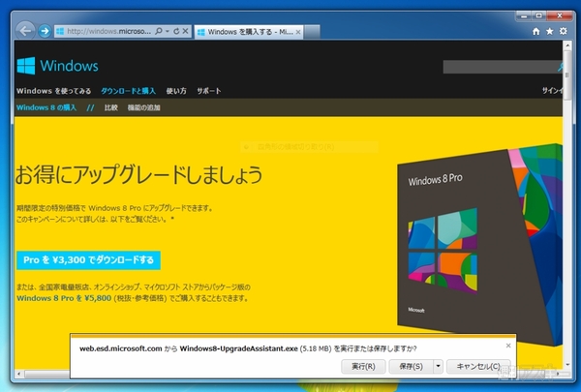Refresh the page with the reload icon
Viewport: 581px width, 392px height.
176,31
